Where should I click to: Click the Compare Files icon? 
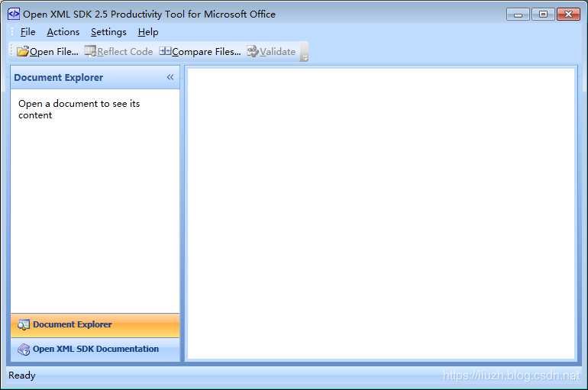click(165, 51)
